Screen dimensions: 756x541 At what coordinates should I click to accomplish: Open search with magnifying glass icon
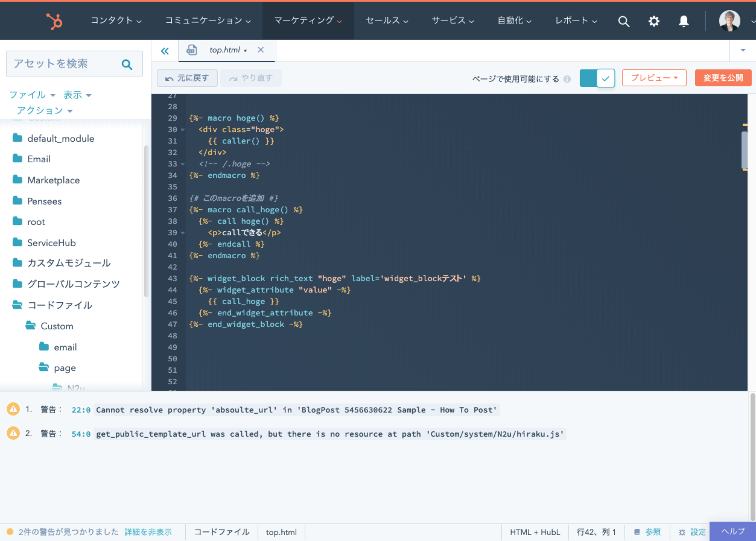(x=624, y=21)
